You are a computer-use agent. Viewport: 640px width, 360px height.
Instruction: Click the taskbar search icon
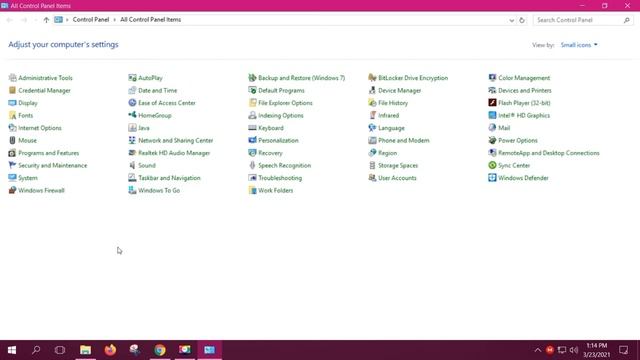36,350
